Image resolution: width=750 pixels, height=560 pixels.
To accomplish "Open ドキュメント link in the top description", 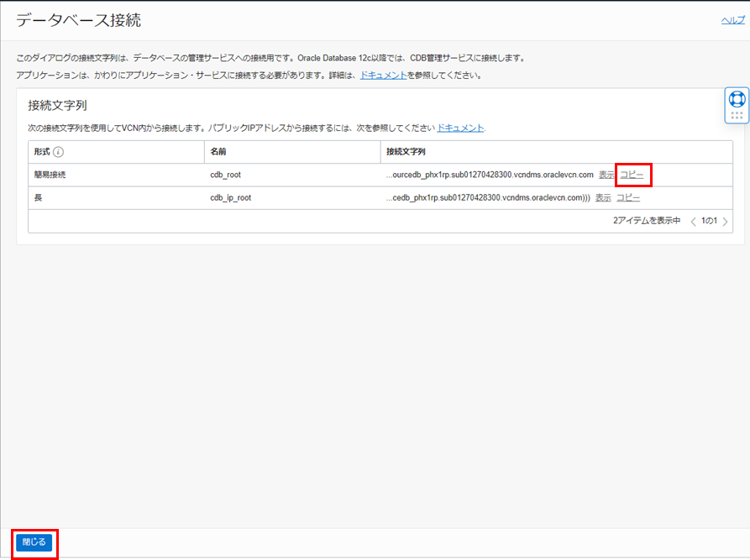I will (383, 75).
